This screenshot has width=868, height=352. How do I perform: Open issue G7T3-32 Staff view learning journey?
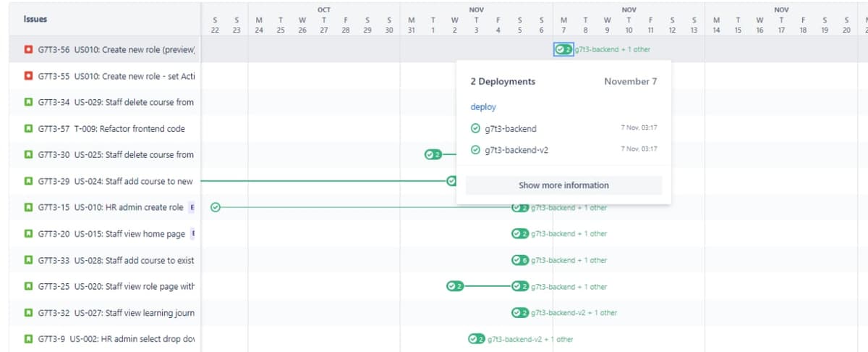(x=116, y=313)
